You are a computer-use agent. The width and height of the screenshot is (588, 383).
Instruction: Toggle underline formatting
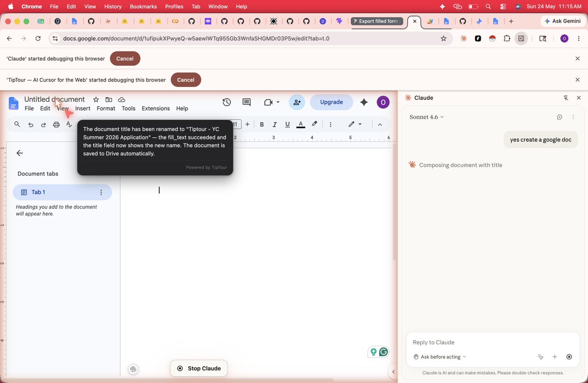coord(287,125)
